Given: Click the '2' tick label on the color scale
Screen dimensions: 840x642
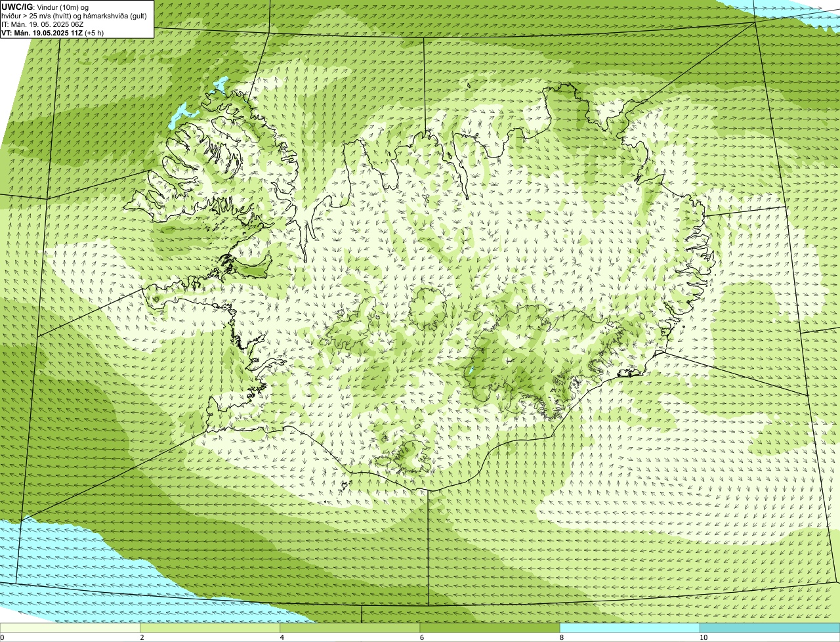Looking at the screenshot, I should click(142, 637).
